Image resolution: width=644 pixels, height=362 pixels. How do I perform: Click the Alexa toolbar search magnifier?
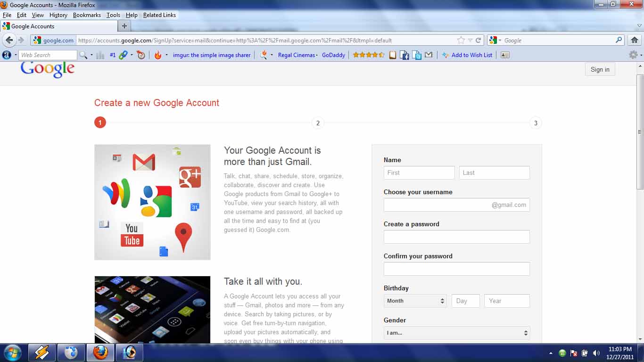tap(83, 55)
